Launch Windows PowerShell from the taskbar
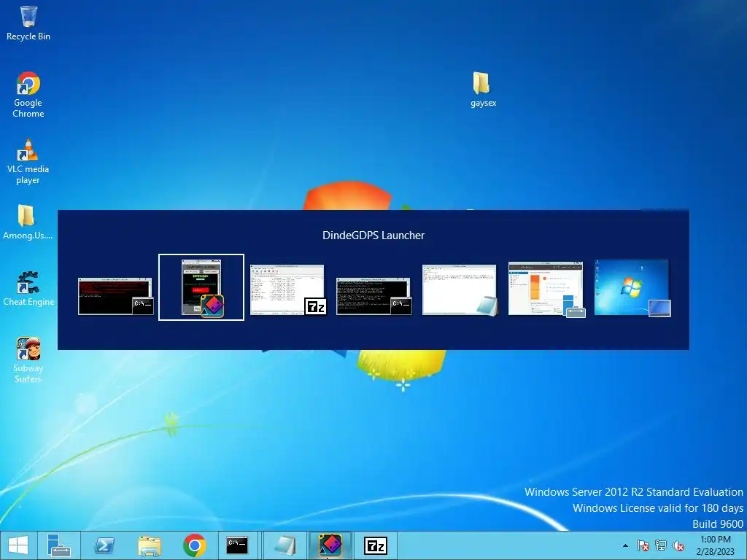This screenshot has height=560, width=747. [104, 545]
